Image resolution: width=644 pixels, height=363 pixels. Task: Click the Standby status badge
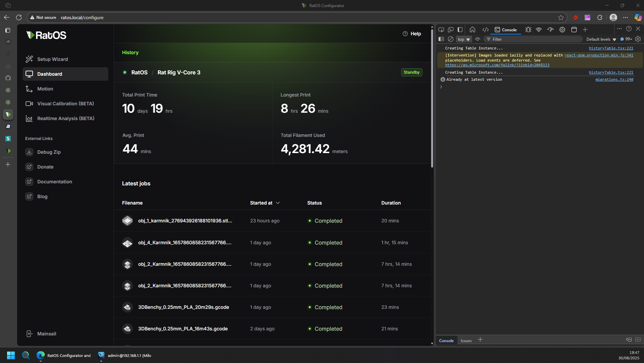click(x=412, y=72)
